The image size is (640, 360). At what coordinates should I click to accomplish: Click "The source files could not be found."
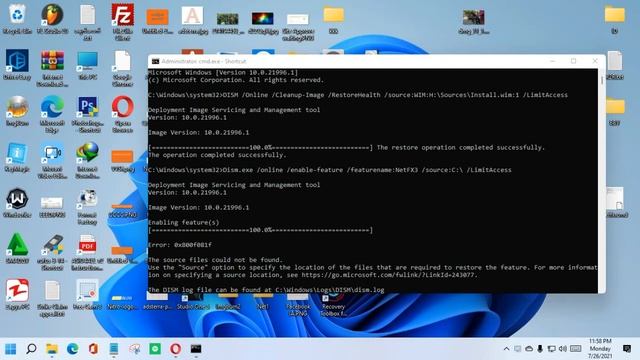215,260
